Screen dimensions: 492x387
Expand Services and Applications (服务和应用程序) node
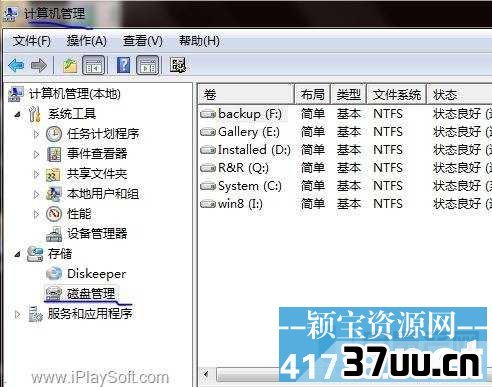pyautogui.click(x=17, y=314)
